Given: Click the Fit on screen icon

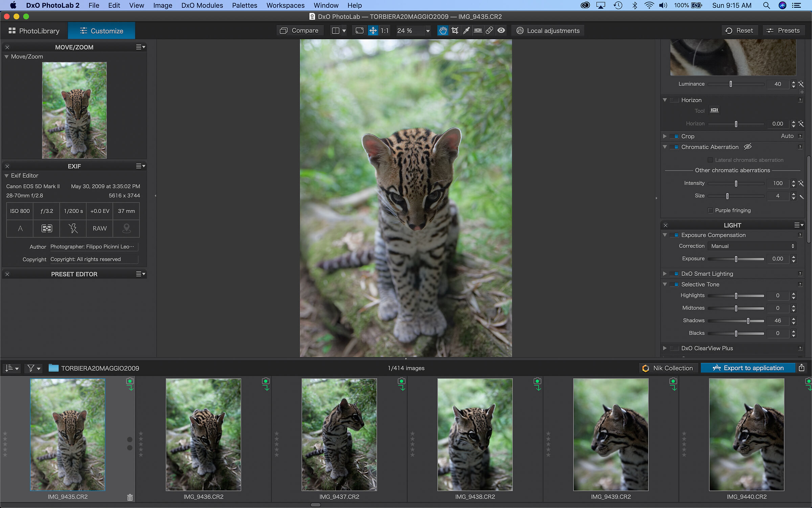Looking at the screenshot, I should pyautogui.click(x=359, y=30).
